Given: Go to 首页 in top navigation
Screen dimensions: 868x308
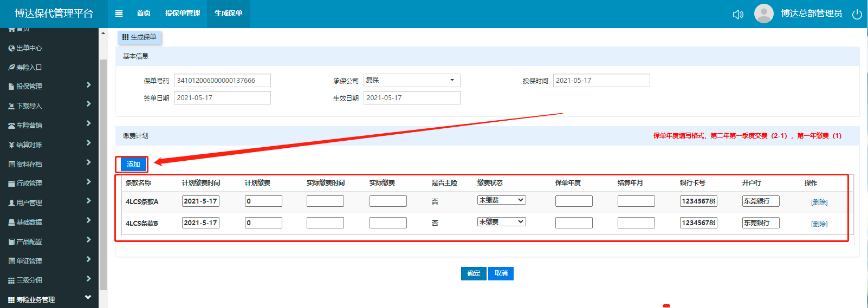Looking at the screenshot, I should point(144,14).
